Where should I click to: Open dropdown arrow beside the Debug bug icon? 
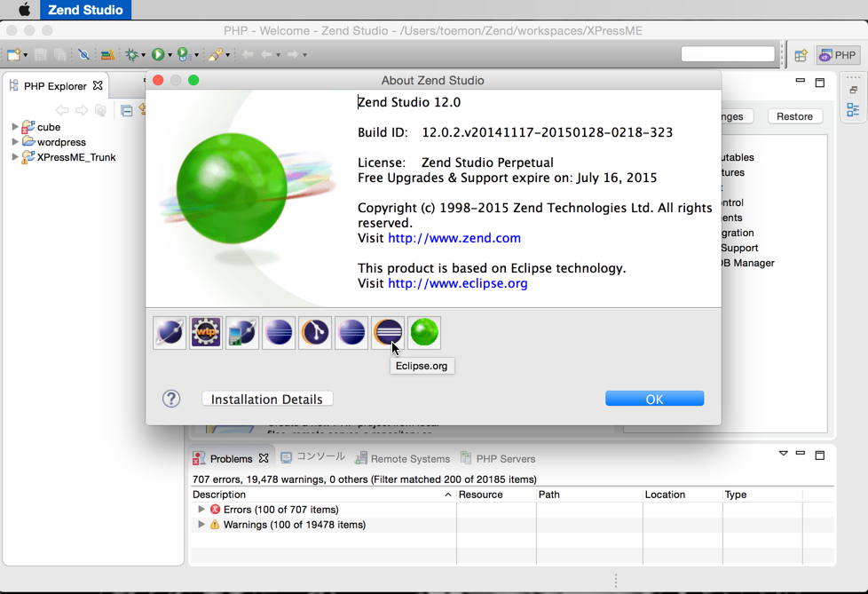tap(144, 55)
